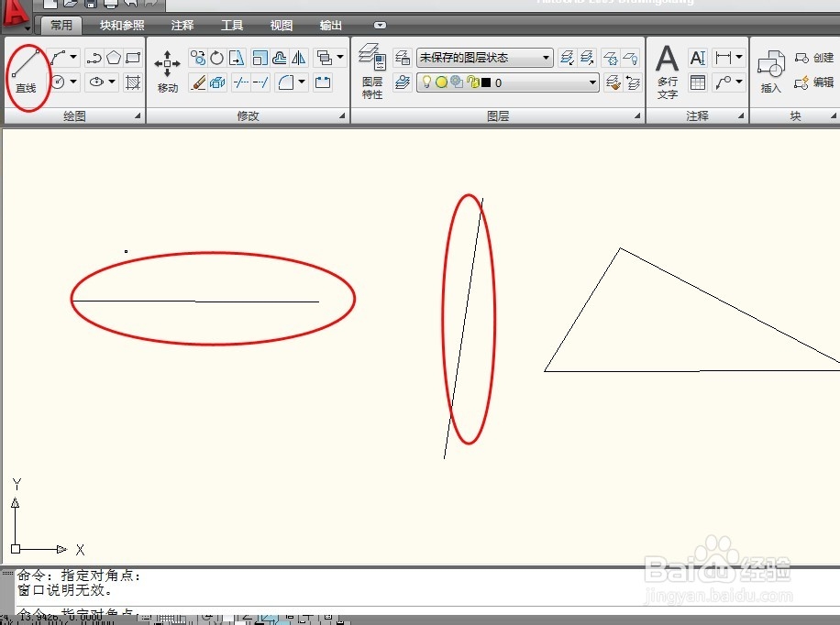
Task: Click the table insert icon
Action: click(x=698, y=82)
